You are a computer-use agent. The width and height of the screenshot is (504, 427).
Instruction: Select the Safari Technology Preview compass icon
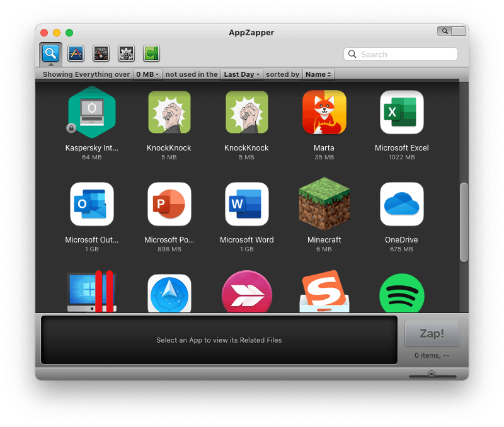coord(169,293)
